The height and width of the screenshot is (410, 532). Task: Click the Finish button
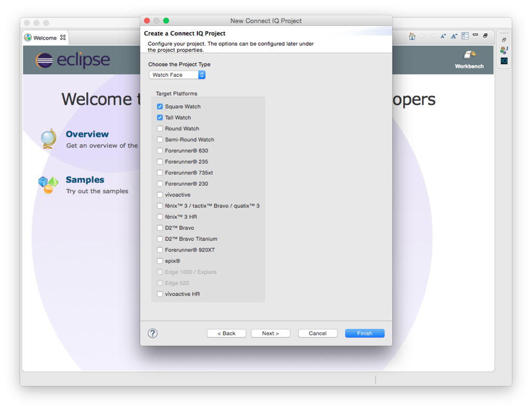tap(365, 333)
